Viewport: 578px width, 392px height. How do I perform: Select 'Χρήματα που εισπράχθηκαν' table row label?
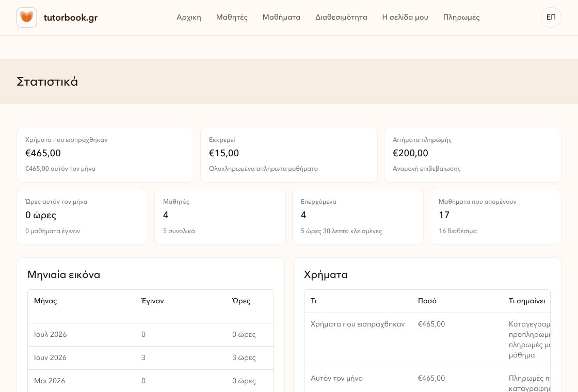coord(358,324)
